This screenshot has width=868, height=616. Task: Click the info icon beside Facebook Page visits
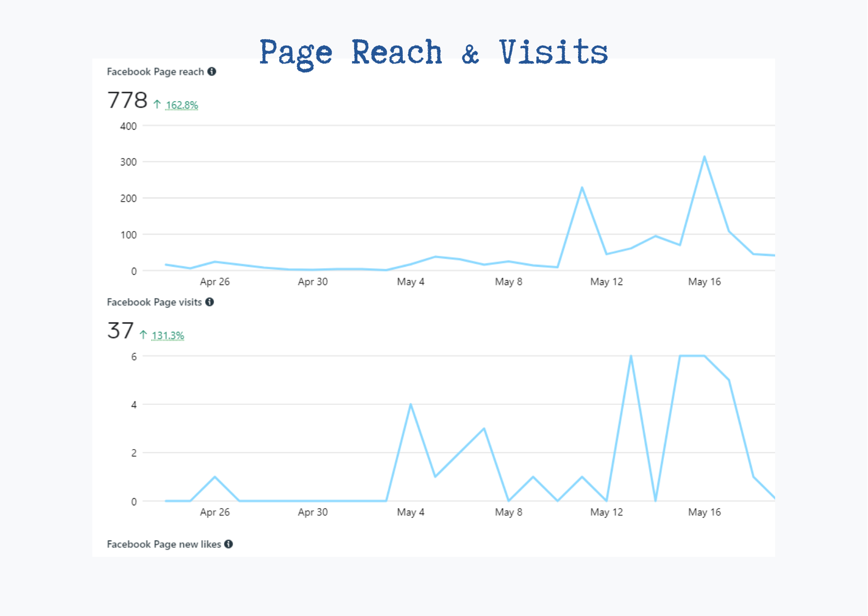point(210,302)
